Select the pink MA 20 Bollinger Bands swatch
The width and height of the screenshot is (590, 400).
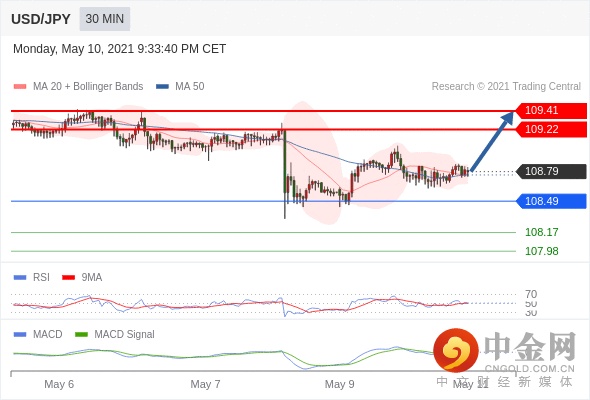pos(20,87)
